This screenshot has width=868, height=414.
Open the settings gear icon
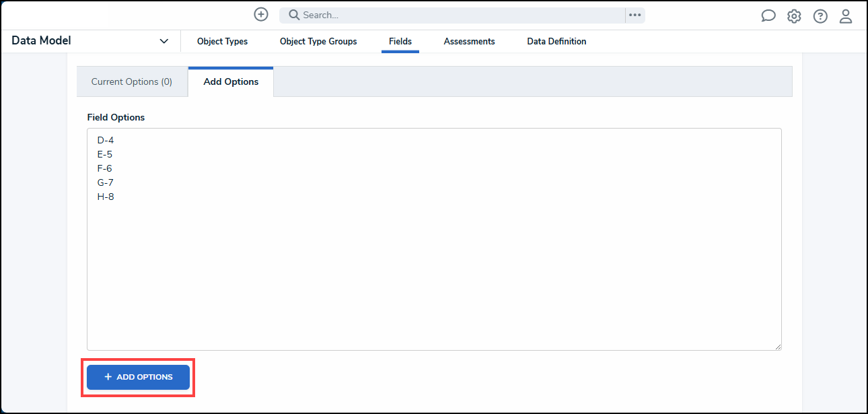pyautogui.click(x=794, y=15)
